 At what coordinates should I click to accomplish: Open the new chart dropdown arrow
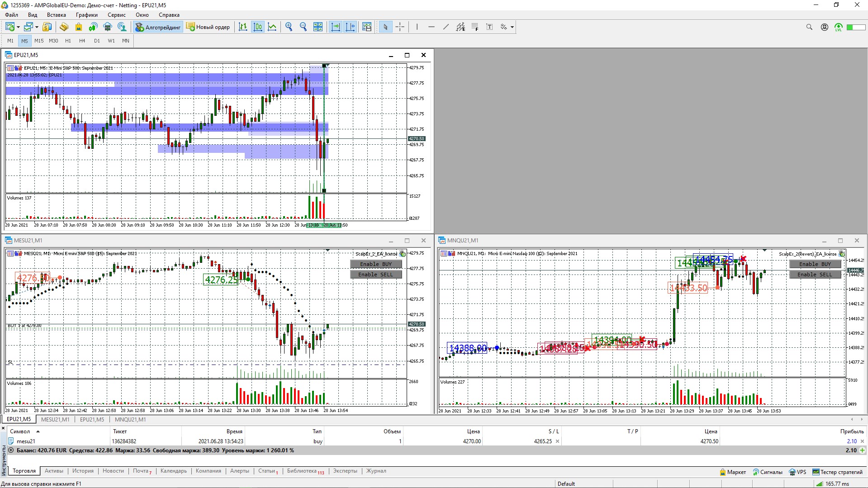click(x=18, y=27)
